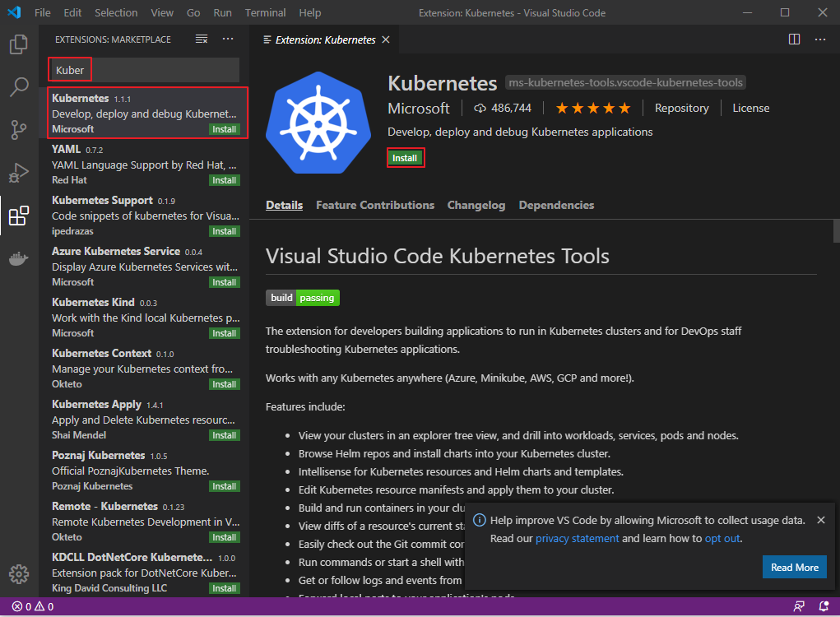Open notifications bell in status bar
Screen dimensions: 840x617
824,606
